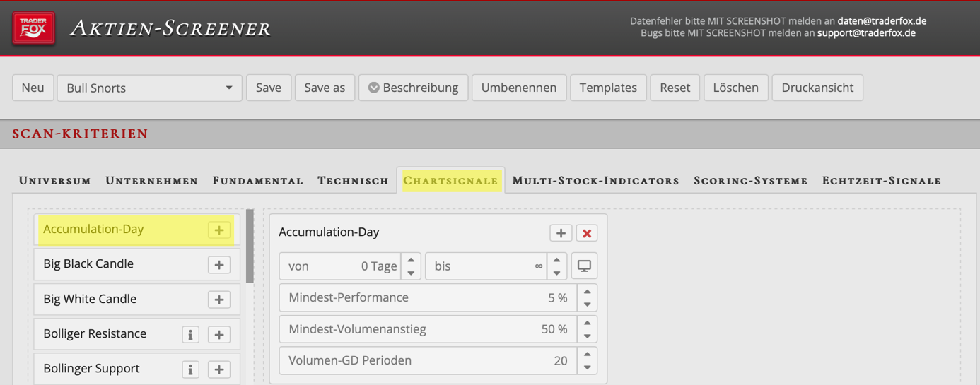Click the Volumen-GD Perioden input field
This screenshot has width=980, height=385.
coord(428,360)
